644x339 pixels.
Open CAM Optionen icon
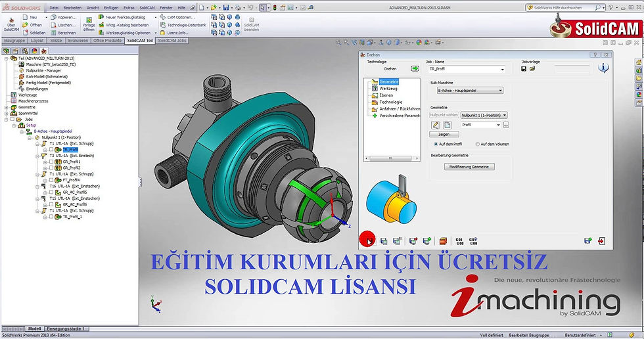pyautogui.click(x=163, y=17)
